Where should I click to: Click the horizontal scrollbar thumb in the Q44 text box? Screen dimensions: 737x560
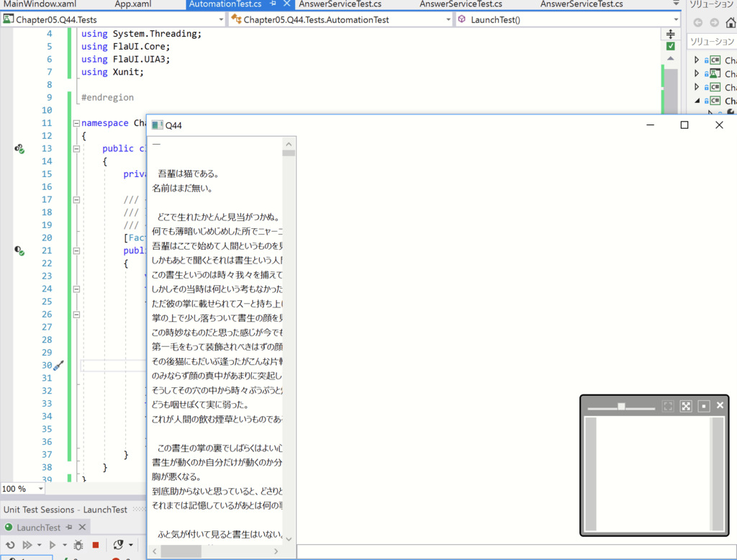pos(181,551)
